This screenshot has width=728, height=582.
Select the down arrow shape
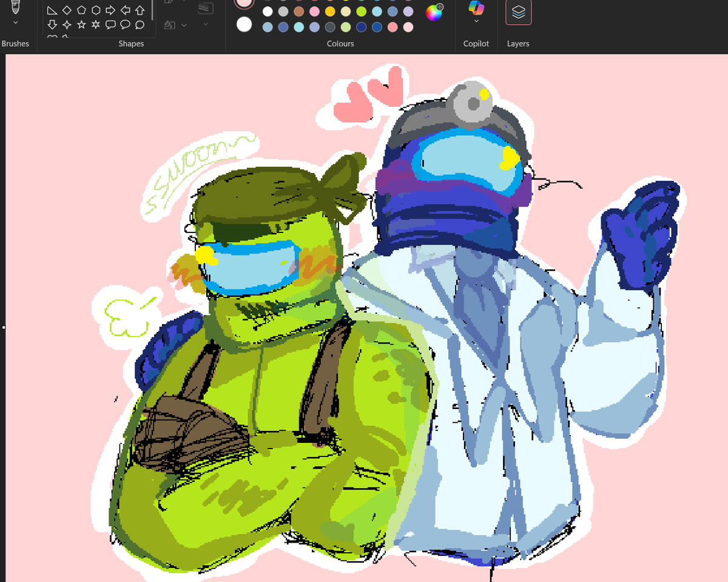point(53,25)
